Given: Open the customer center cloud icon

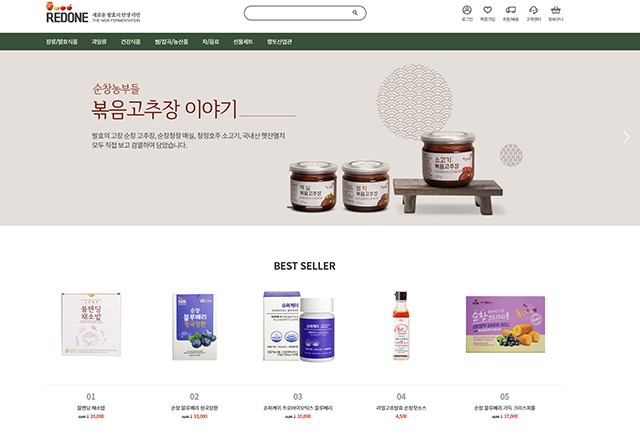Looking at the screenshot, I should click(x=533, y=10).
